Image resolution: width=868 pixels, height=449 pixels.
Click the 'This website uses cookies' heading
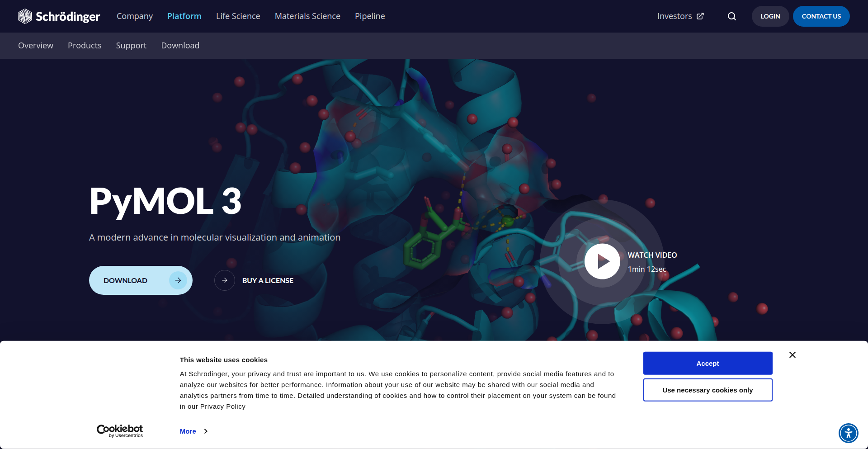[x=224, y=360]
